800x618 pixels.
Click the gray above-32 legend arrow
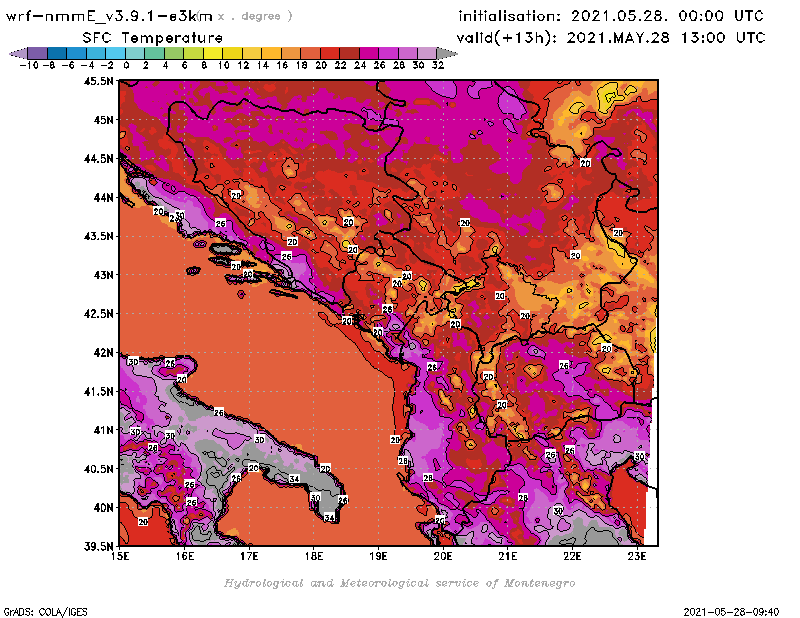pyautogui.click(x=446, y=53)
